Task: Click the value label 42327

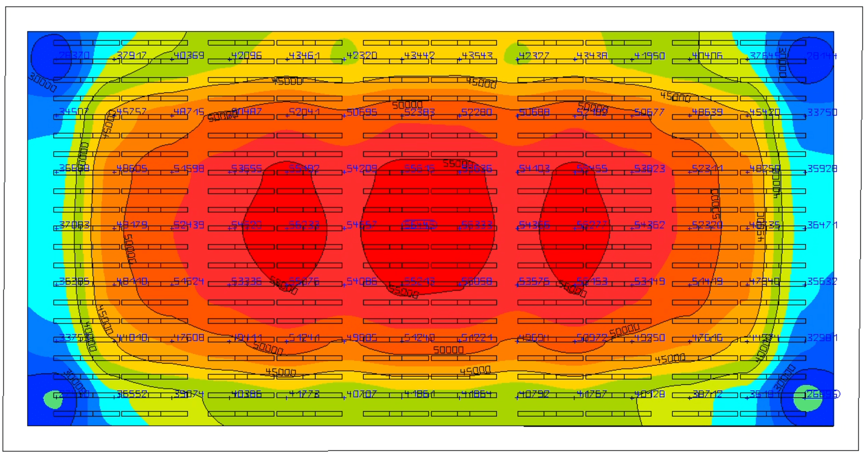Action: (x=534, y=56)
